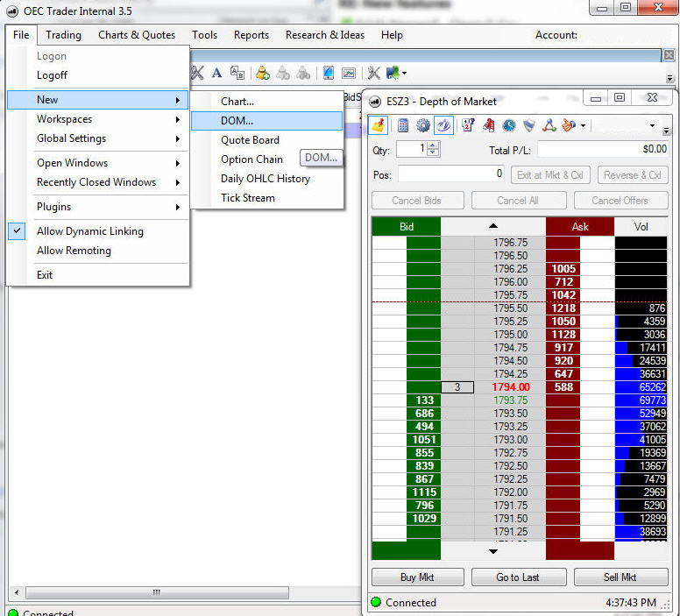Viewport: 680px width, 616px height.
Task: Click the Buy Mkt button
Action: click(418, 577)
